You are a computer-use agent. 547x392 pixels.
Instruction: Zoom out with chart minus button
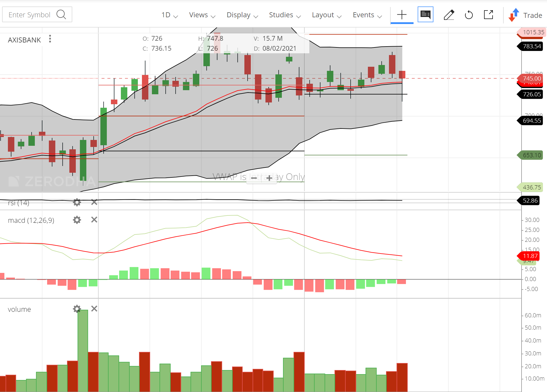pos(254,178)
